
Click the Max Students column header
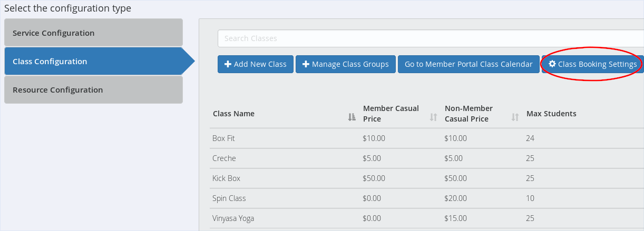(551, 114)
